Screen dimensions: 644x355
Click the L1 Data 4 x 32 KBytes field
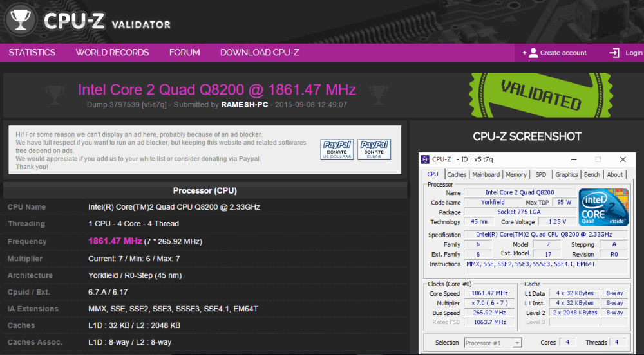[x=574, y=293]
